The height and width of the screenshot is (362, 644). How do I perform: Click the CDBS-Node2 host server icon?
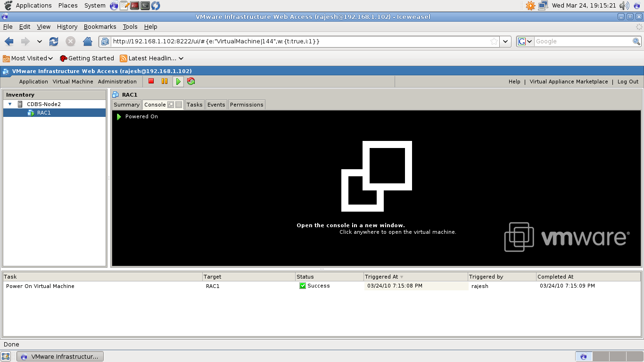pyautogui.click(x=20, y=104)
